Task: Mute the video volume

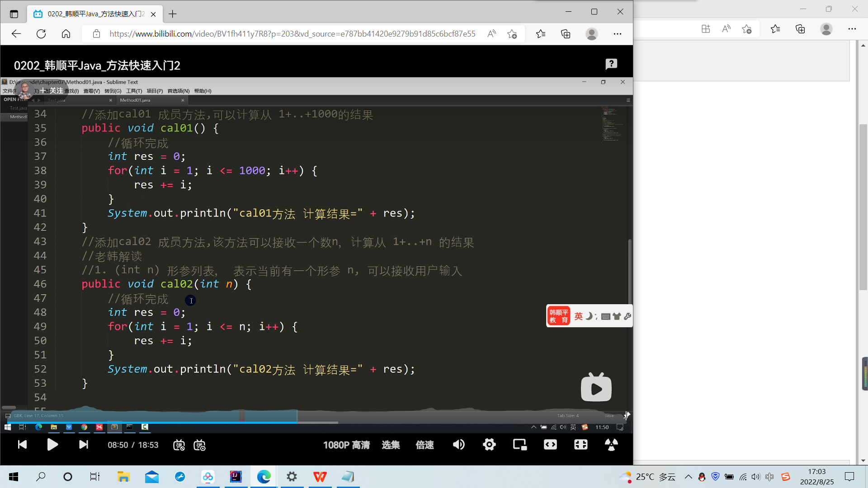Action: pyautogui.click(x=458, y=445)
